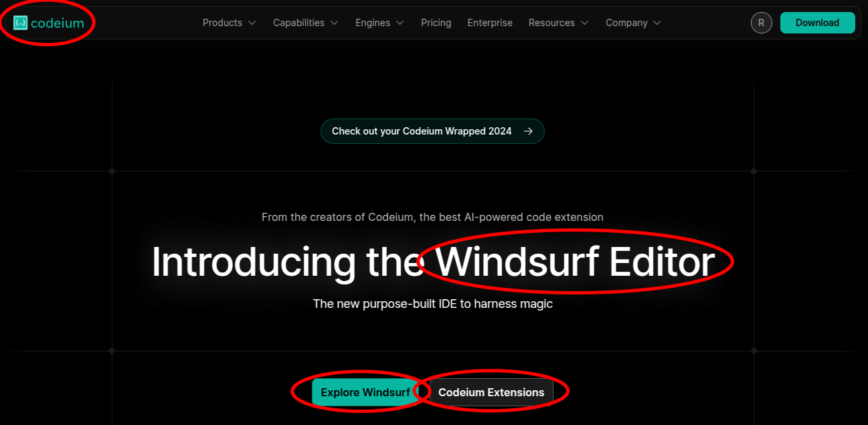Viewport: 868px width, 425px height.
Task: Click the arrow icon on Wrapped banner
Action: [x=528, y=131]
